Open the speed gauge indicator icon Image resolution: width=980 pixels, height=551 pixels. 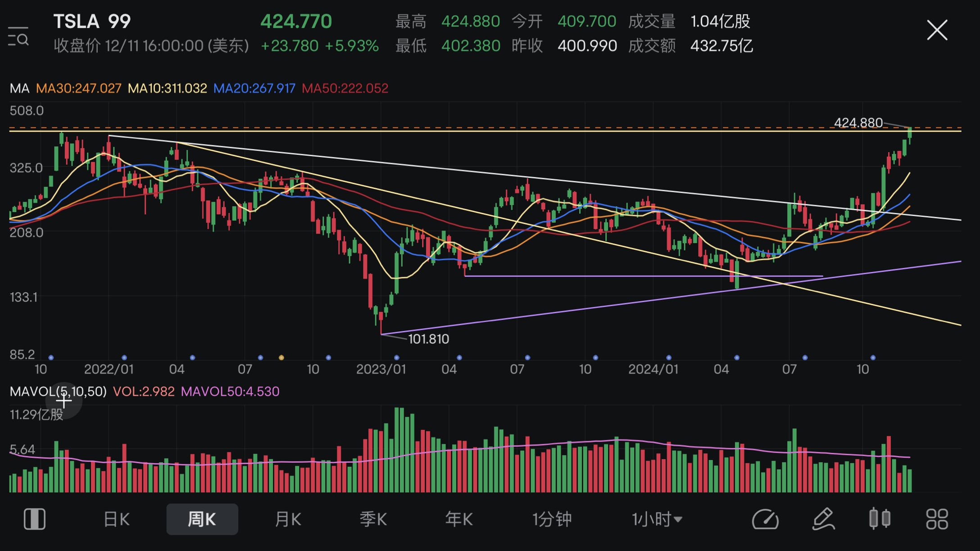click(x=765, y=519)
